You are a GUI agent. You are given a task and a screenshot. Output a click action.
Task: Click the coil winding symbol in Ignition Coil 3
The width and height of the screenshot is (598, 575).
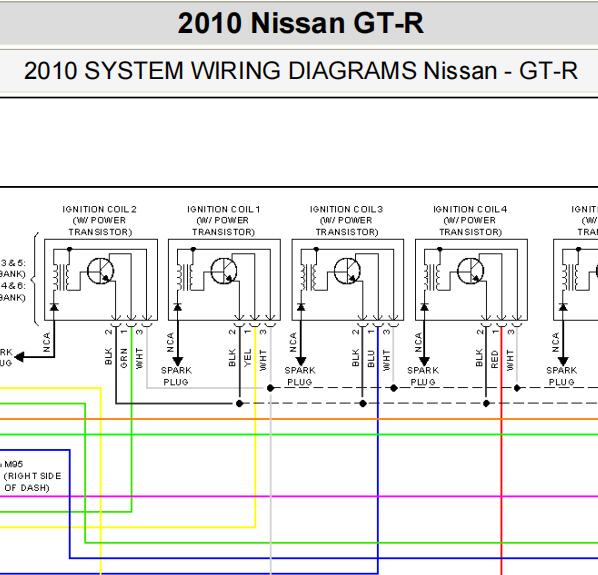pyautogui.click(x=308, y=277)
